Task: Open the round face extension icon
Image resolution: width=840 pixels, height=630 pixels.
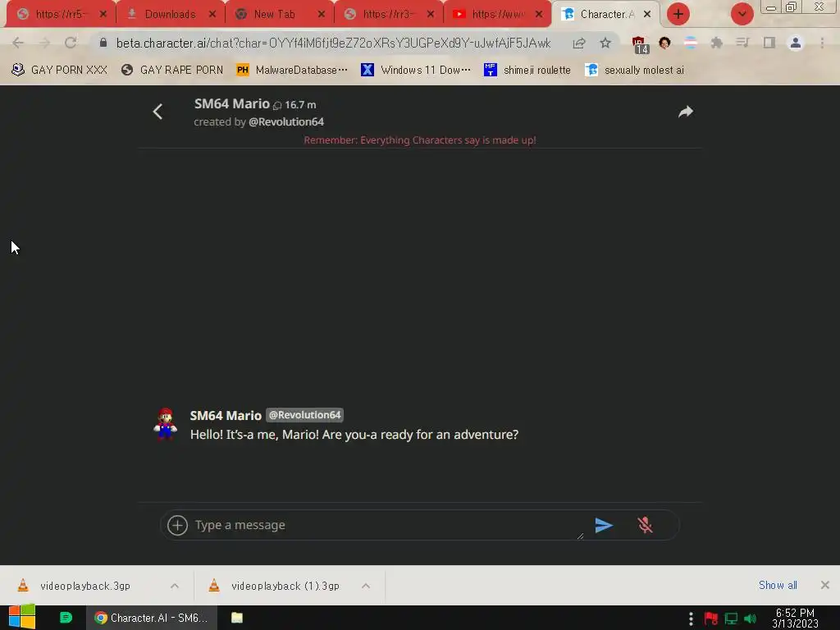Action: click(x=664, y=43)
